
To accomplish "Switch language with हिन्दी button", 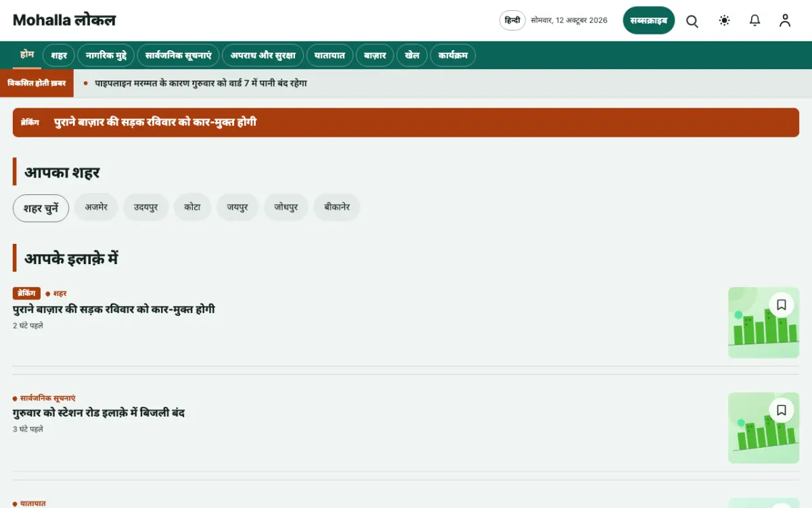I will 513,20.
